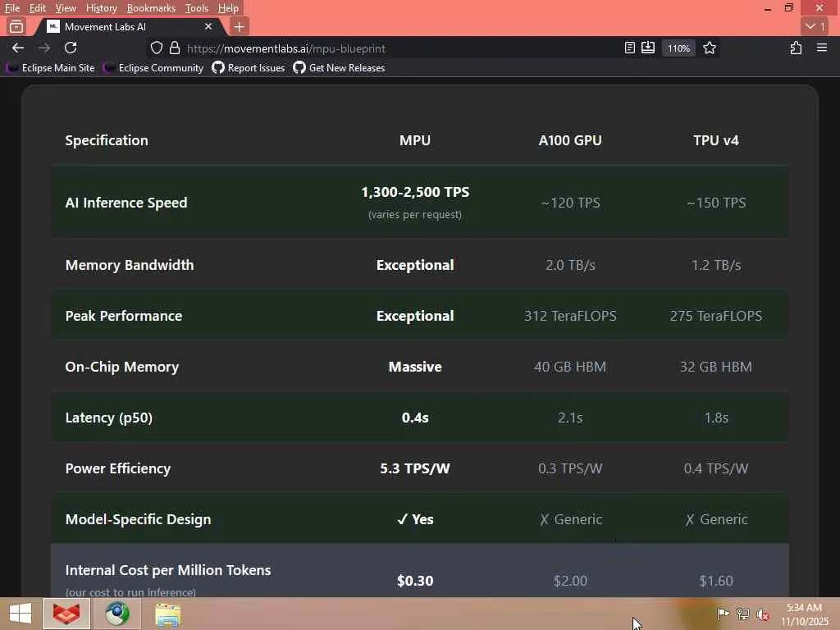The image size is (840, 630).
Task: Click the '~150 TPS' cell
Action: 715,203
